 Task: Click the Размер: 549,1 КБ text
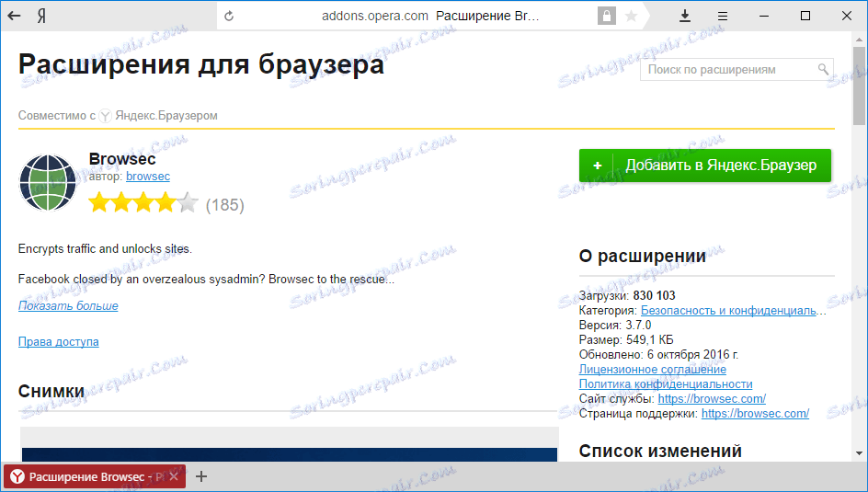(626, 340)
